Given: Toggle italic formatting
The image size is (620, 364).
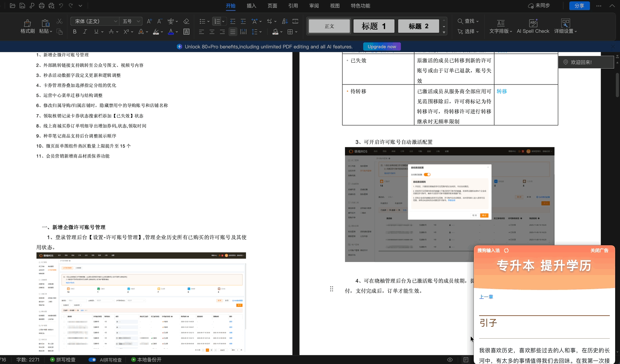Looking at the screenshot, I should click(x=85, y=32).
